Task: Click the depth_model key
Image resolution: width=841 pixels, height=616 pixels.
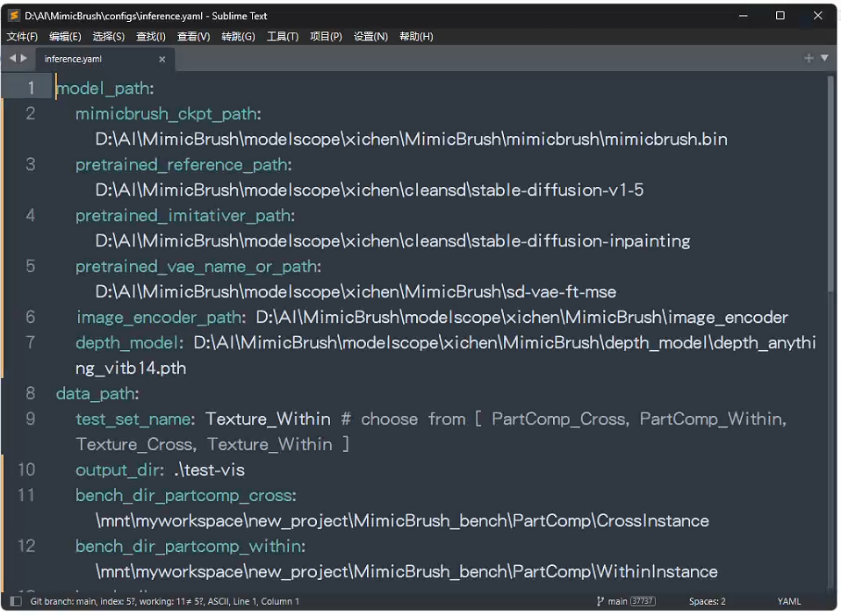Action: click(129, 342)
